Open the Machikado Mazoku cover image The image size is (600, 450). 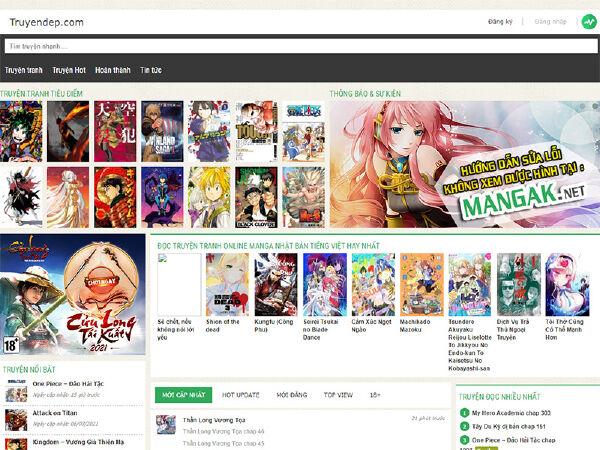click(x=422, y=285)
